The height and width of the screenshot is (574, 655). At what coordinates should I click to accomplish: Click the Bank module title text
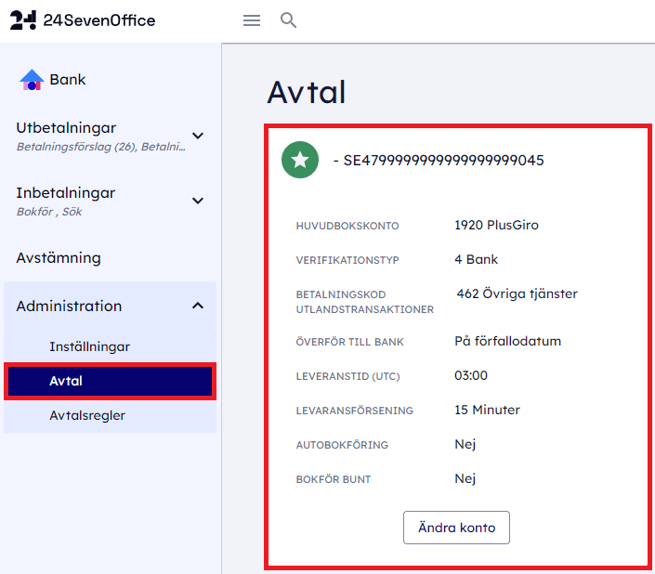[x=68, y=80]
